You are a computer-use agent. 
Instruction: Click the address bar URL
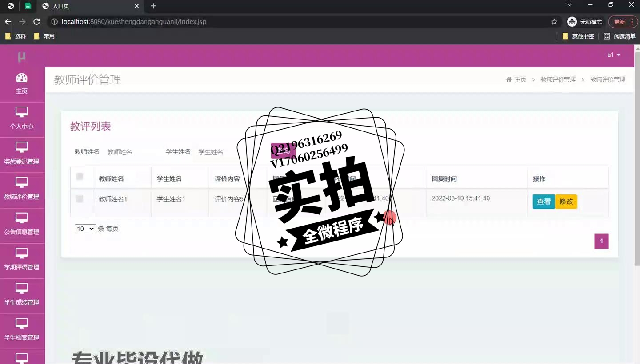click(134, 22)
